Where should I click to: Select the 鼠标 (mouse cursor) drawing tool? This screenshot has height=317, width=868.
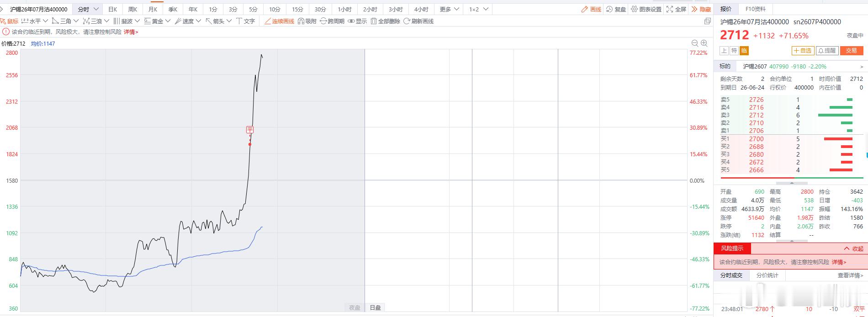[x=10, y=21]
